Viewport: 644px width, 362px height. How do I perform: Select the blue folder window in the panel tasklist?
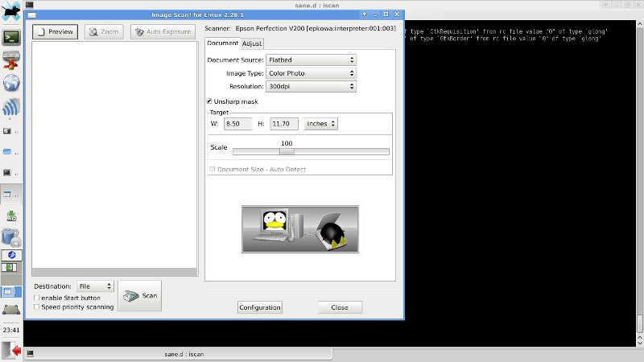tap(10, 152)
